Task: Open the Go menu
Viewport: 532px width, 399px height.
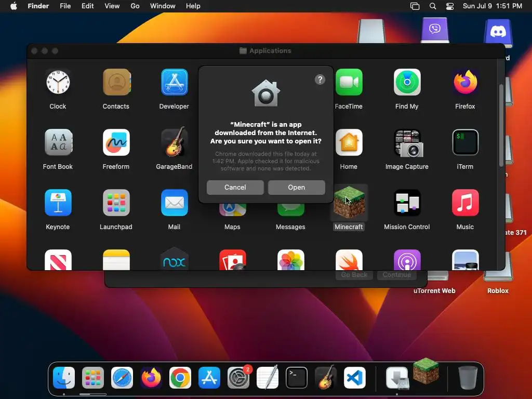Action: (x=135, y=6)
